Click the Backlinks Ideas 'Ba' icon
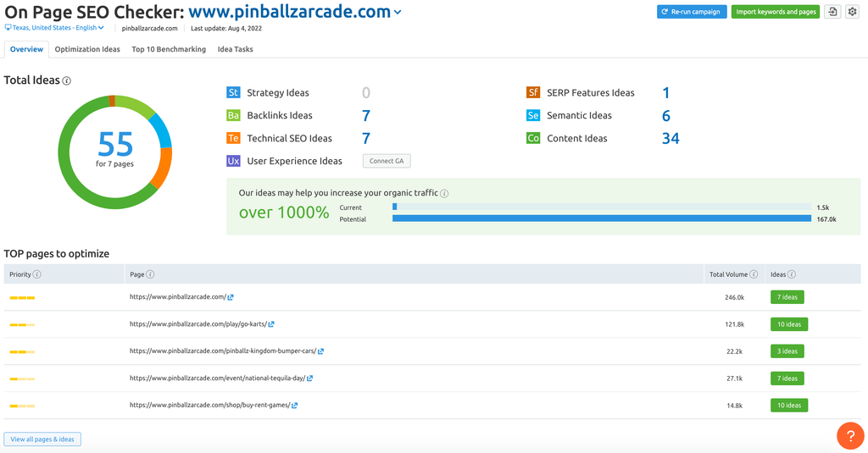 click(x=233, y=115)
